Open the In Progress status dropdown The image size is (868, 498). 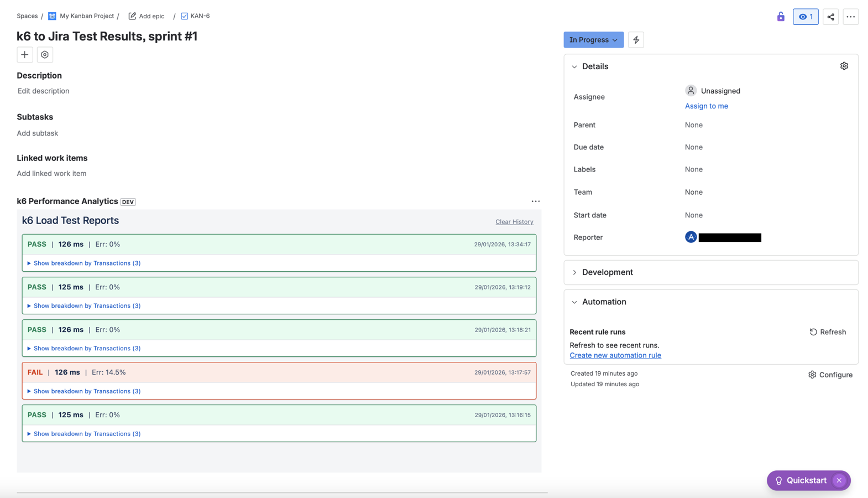click(x=593, y=40)
